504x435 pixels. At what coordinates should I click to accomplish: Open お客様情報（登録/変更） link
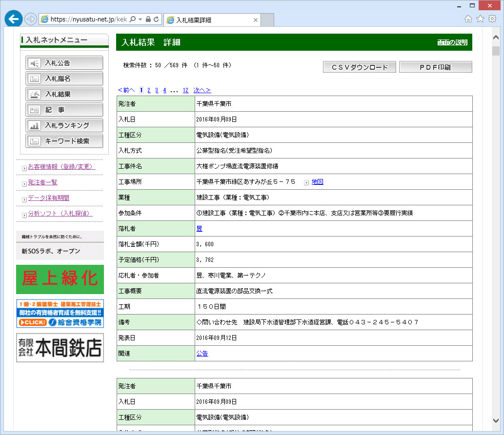[61, 167]
